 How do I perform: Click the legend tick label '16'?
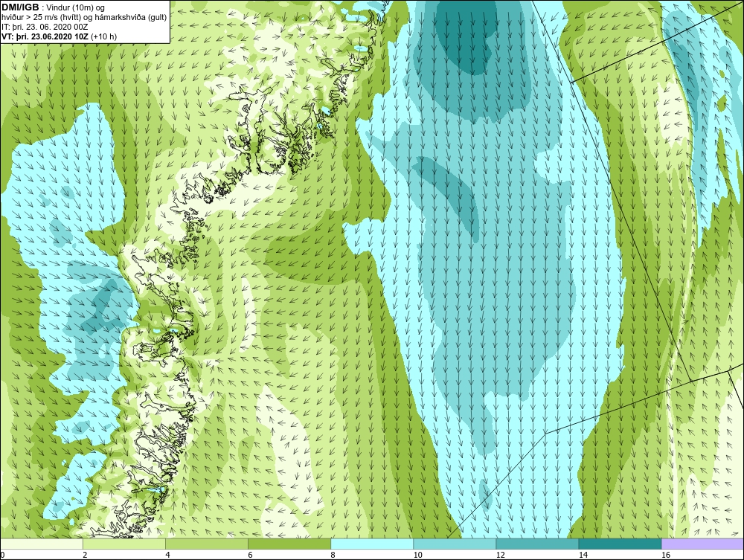point(666,555)
